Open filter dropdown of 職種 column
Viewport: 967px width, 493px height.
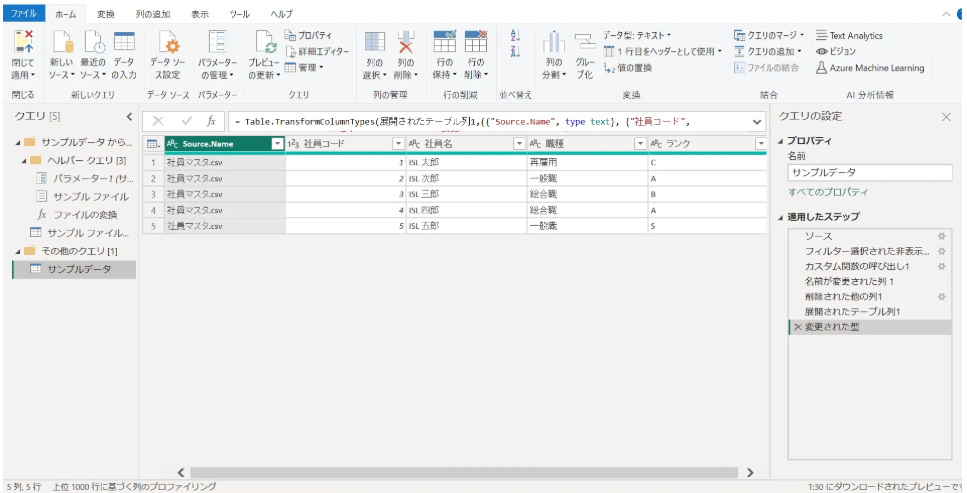coord(640,144)
